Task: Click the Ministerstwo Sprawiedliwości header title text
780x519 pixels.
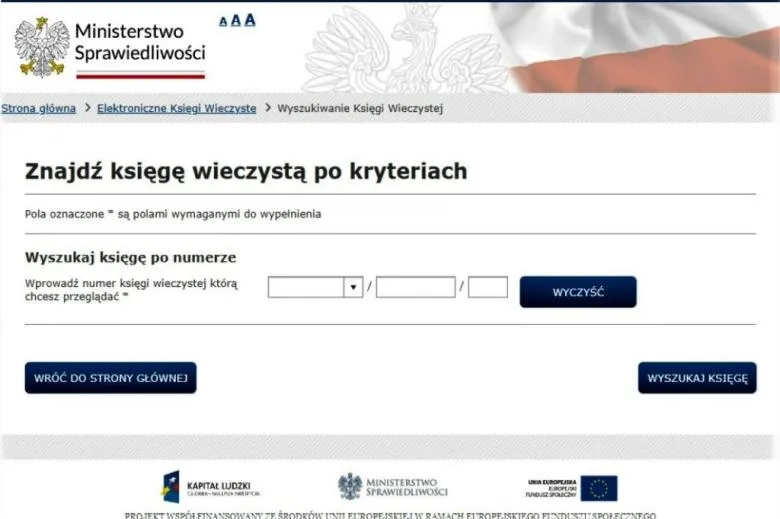Action: pos(140,42)
